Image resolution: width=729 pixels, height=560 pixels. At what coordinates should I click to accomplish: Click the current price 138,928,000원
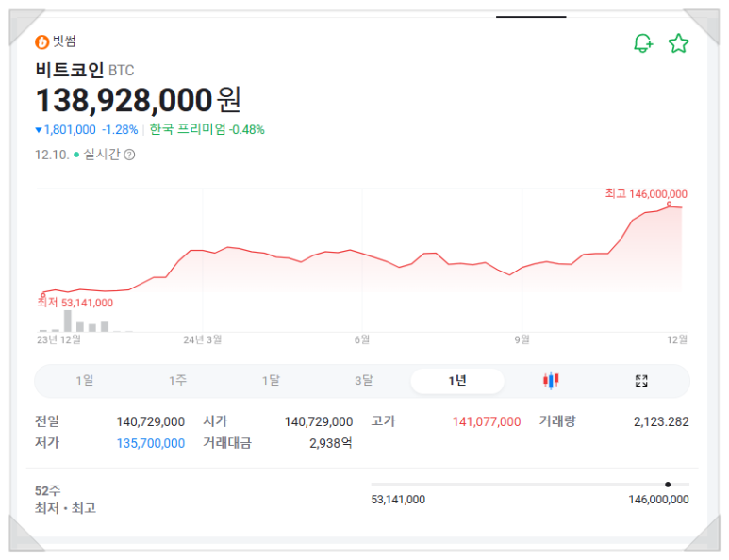[138, 100]
